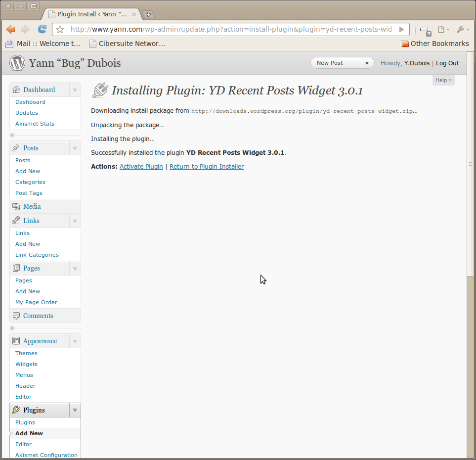476x460 pixels.
Task: Open the Y.Dubois profile link
Action: [x=417, y=63]
